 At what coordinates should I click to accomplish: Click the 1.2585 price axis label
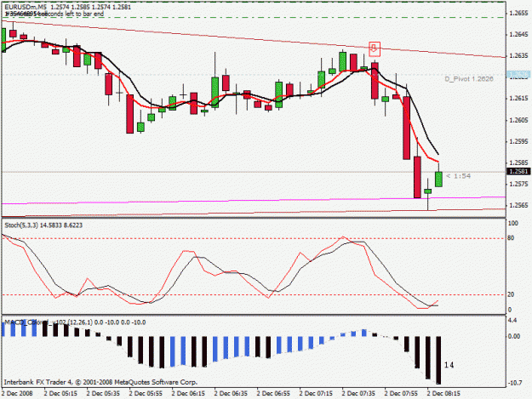[519, 163]
